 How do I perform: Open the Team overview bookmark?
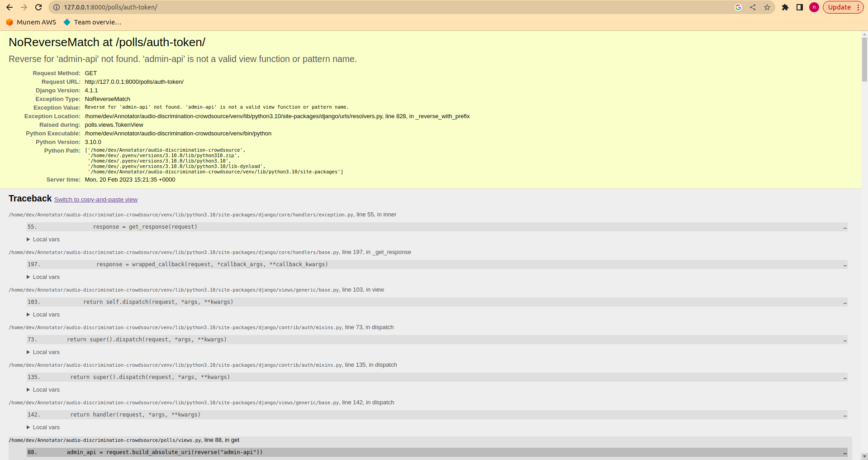[93, 22]
